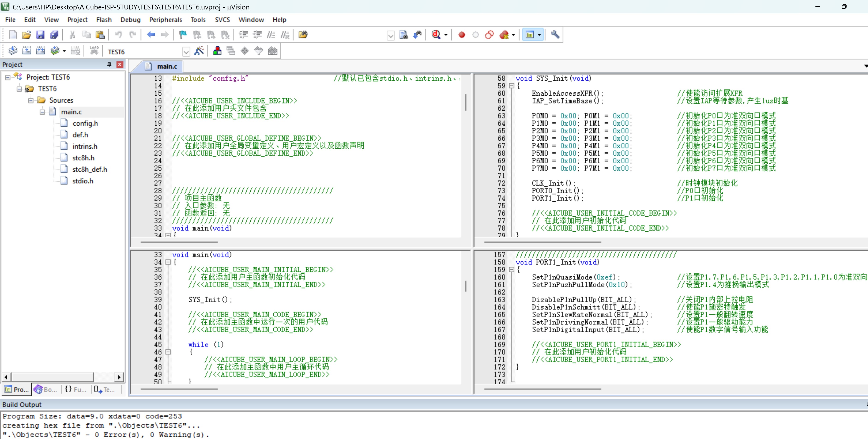Rebuild all target files
Image resolution: width=868 pixels, height=439 pixels.
(x=40, y=51)
